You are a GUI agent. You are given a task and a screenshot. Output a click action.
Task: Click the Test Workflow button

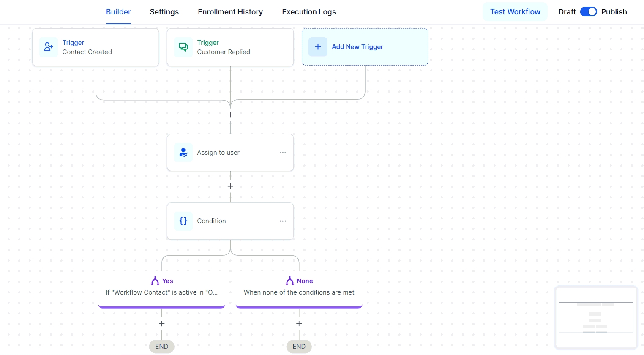point(515,12)
